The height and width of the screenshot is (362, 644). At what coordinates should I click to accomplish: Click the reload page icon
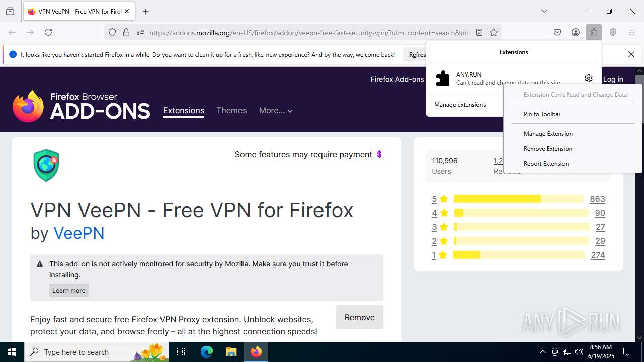pyautogui.click(x=48, y=32)
